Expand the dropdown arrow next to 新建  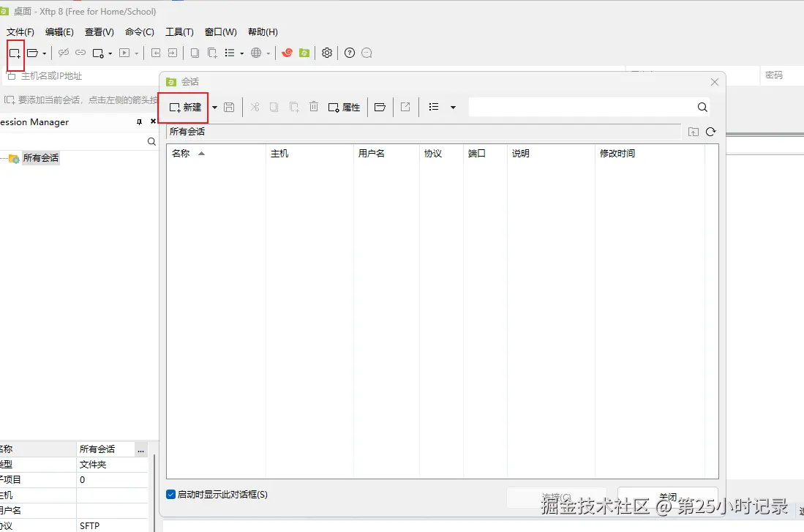coord(215,108)
